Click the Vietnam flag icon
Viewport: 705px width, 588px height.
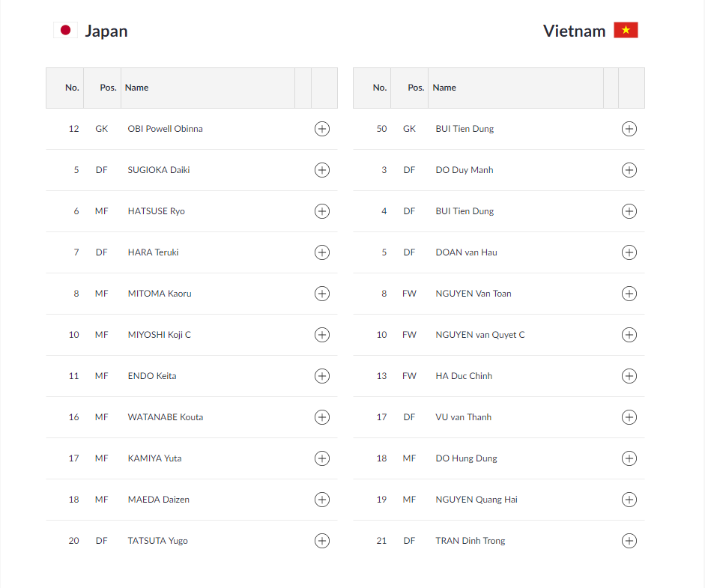[626, 30]
